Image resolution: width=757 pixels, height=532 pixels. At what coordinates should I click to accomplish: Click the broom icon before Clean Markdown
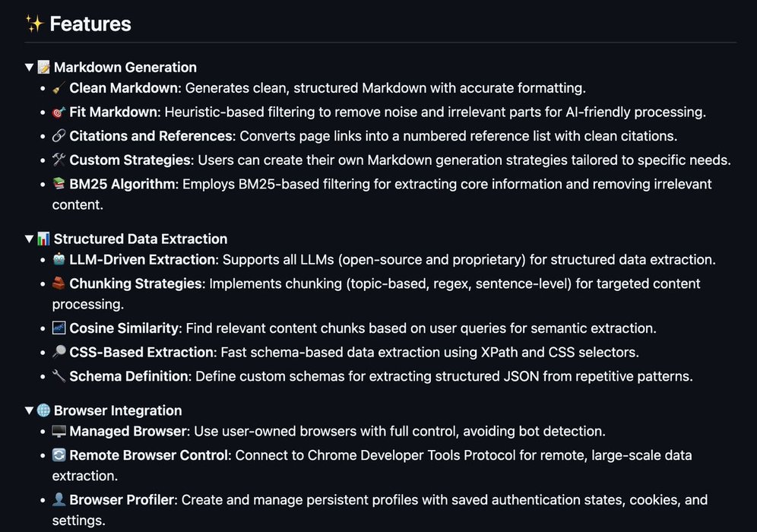[x=59, y=88]
